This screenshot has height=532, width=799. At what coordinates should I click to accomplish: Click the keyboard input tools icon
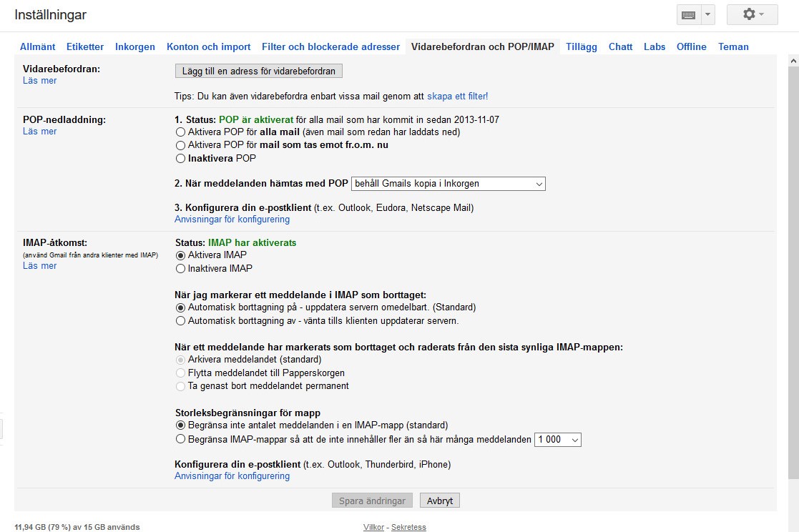690,14
